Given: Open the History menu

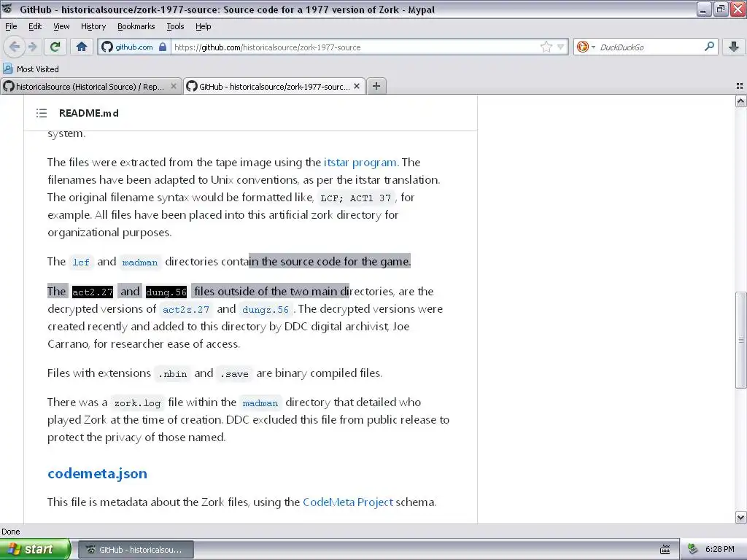Looking at the screenshot, I should [x=93, y=26].
